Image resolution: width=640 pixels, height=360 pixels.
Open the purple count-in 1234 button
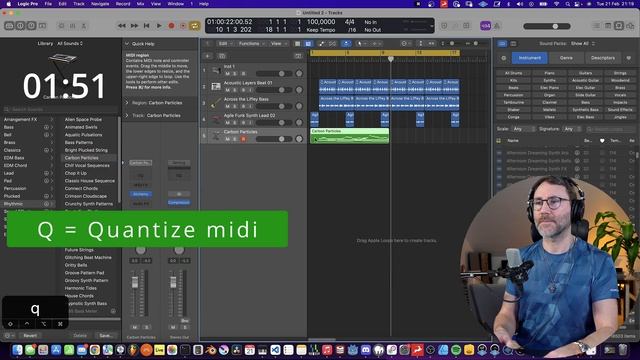485,26
